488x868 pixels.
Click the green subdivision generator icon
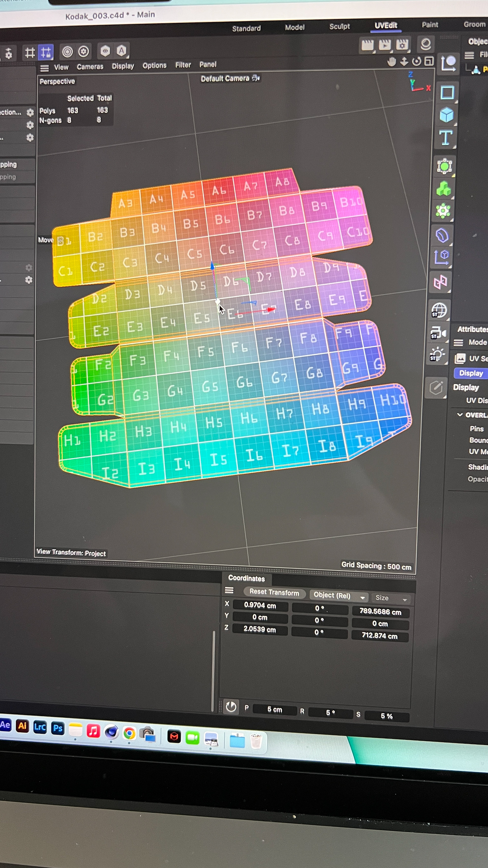click(x=444, y=167)
